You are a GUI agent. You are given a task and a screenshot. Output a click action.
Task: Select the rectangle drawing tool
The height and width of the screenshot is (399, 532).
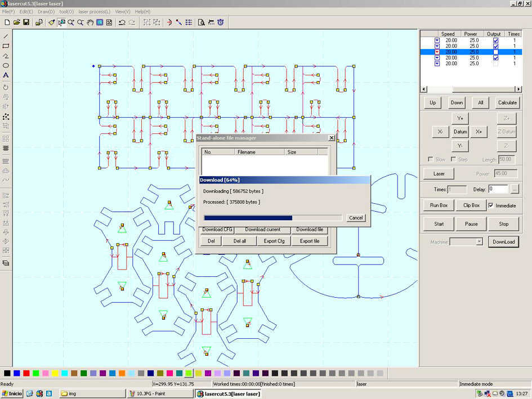coord(6,46)
